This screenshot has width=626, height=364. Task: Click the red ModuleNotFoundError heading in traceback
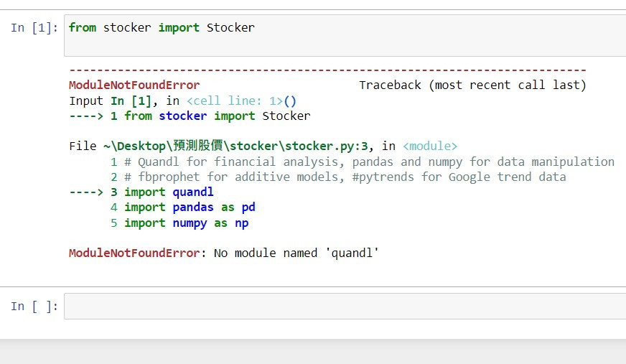click(x=134, y=85)
